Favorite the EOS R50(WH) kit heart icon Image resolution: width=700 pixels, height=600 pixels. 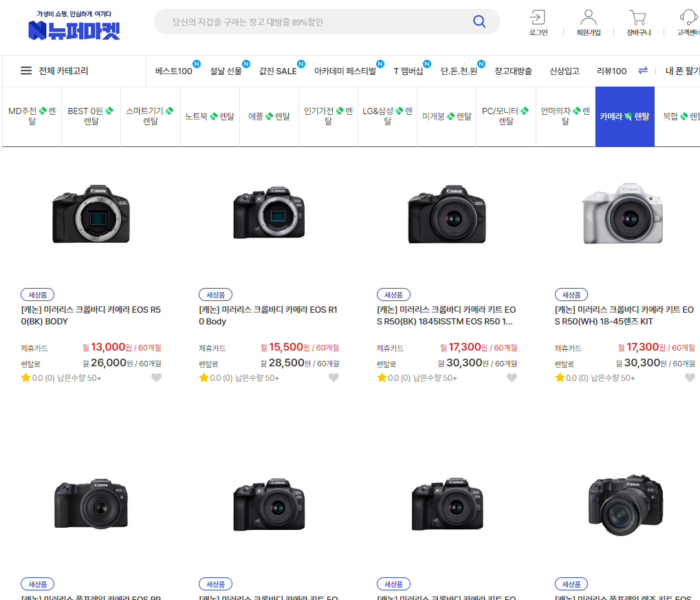[x=690, y=377]
